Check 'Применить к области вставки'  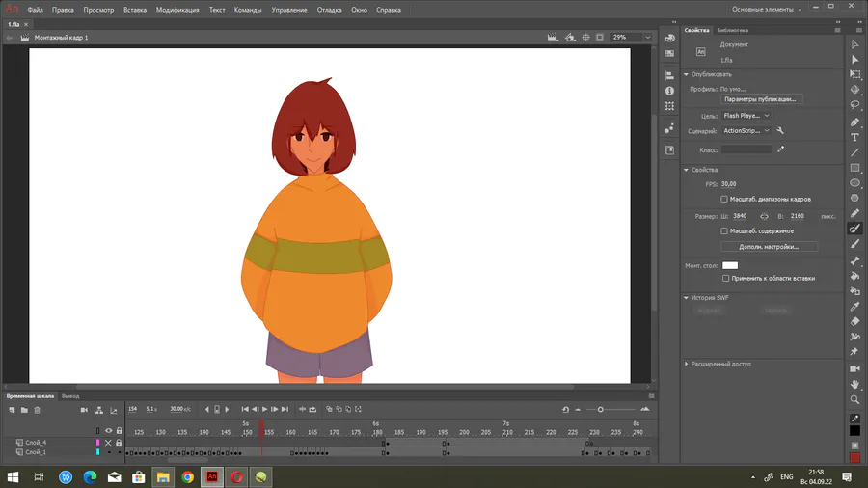725,279
